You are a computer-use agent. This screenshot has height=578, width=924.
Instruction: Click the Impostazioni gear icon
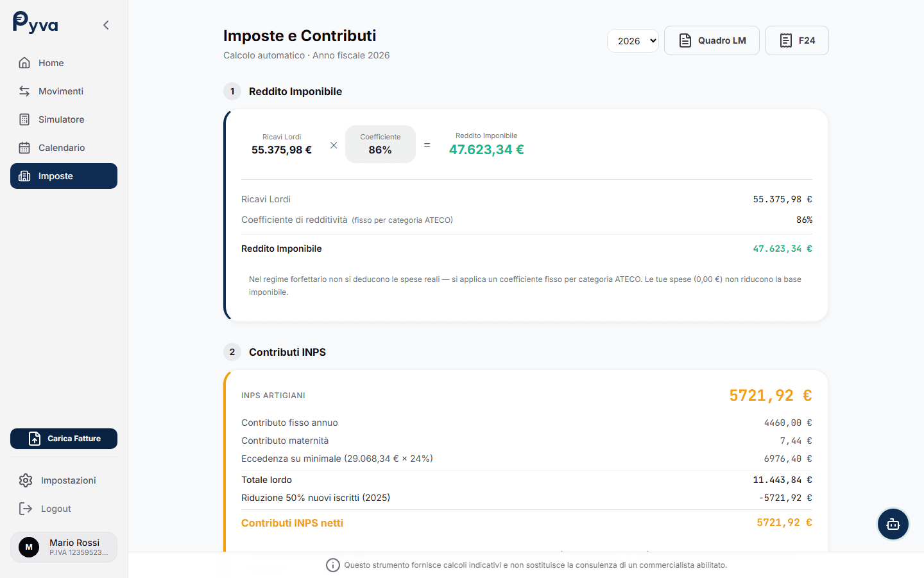pos(26,480)
